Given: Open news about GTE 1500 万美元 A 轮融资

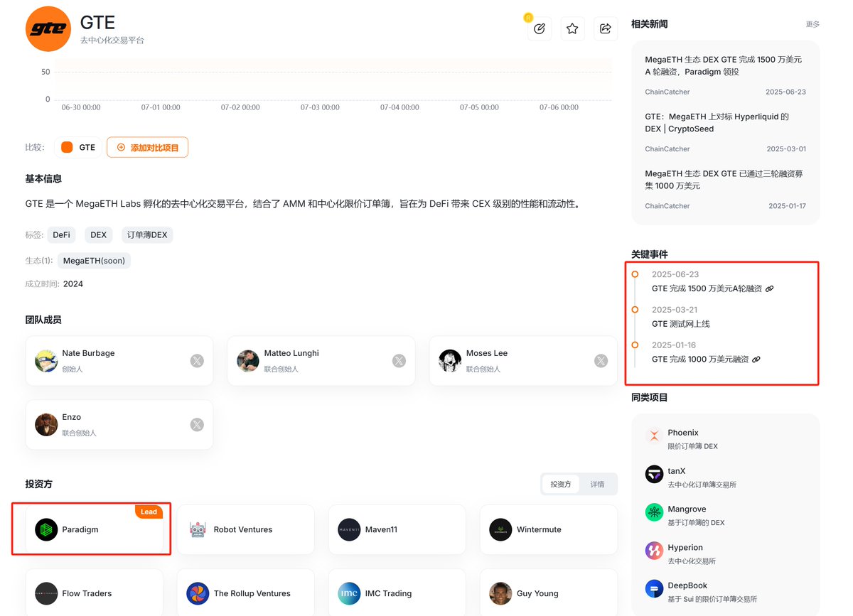Looking at the screenshot, I should click(x=724, y=66).
